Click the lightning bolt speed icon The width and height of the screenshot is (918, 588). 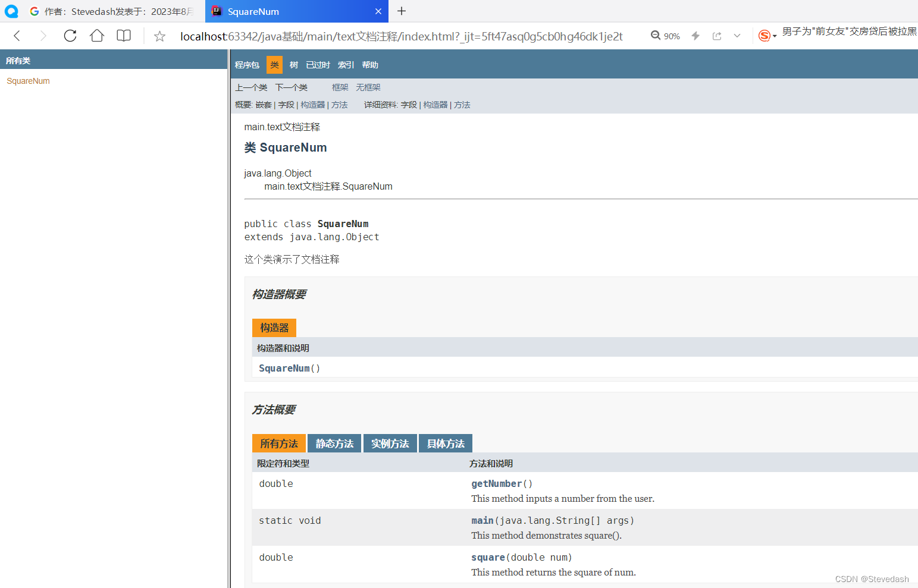click(x=695, y=36)
